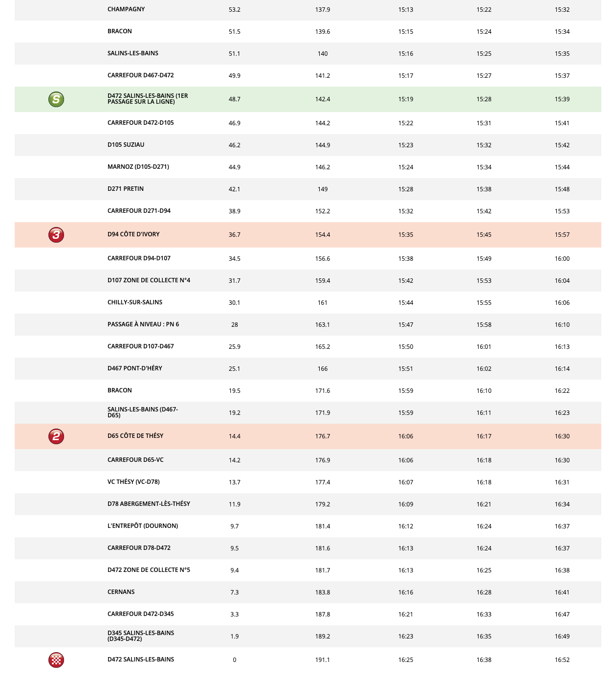Click L'ENTREPÔT (DOURNON) location
The width and height of the screenshot is (616, 683).
[143, 526]
